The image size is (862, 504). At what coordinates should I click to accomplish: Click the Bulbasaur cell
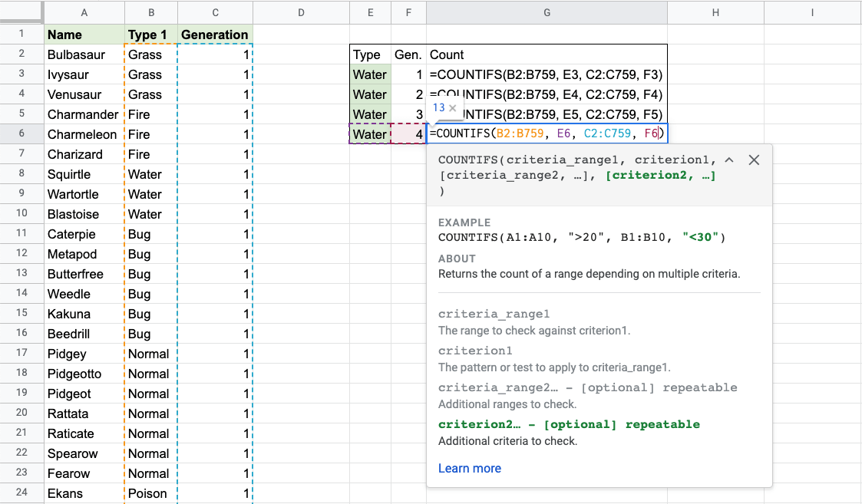point(84,54)
